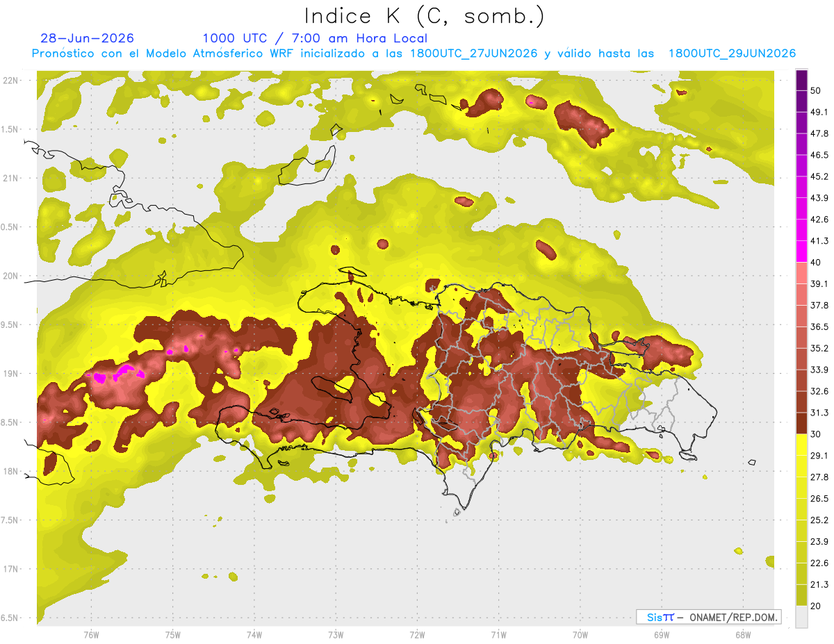Click the legend value '25.2'

[819, 520]
